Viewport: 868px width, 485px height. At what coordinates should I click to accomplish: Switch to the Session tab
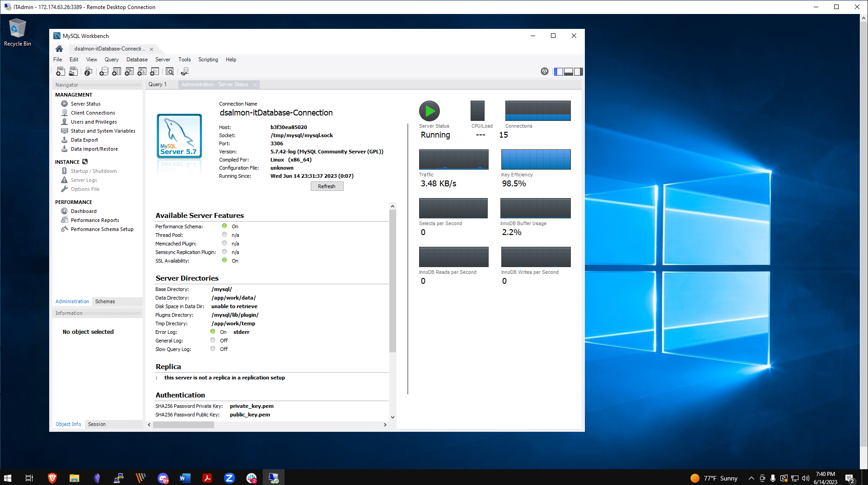point(97,424)
